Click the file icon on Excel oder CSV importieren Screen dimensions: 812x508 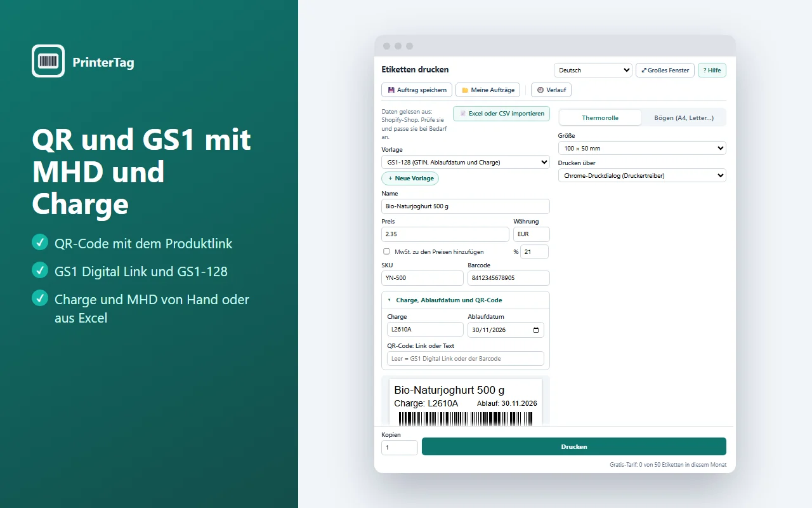tap(463, 114)
